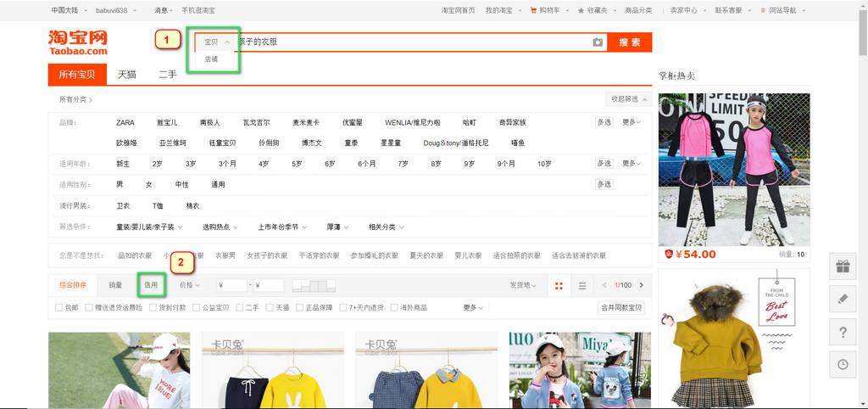
Task: Filter by age 3岁
Action: pos(191,164)
